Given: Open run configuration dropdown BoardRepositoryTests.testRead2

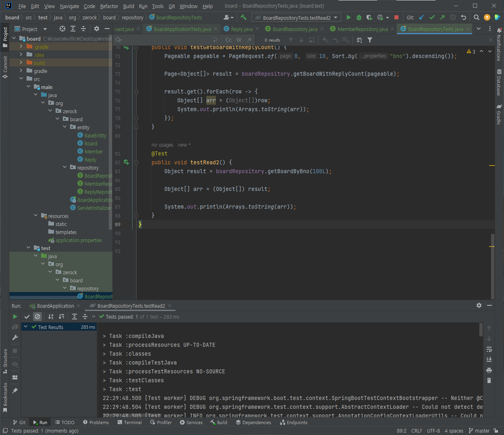Looking at the screenshot, I should tap(296, 17).
